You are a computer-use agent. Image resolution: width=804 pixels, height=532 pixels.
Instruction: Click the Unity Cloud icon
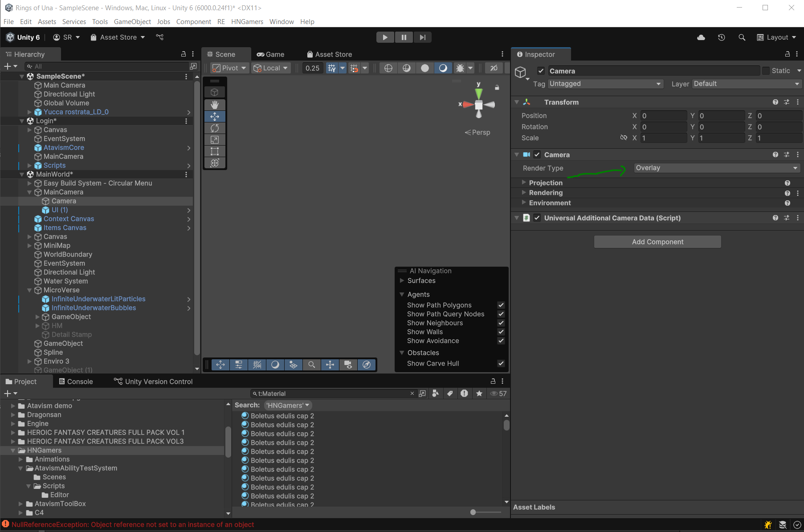[701, 37]
